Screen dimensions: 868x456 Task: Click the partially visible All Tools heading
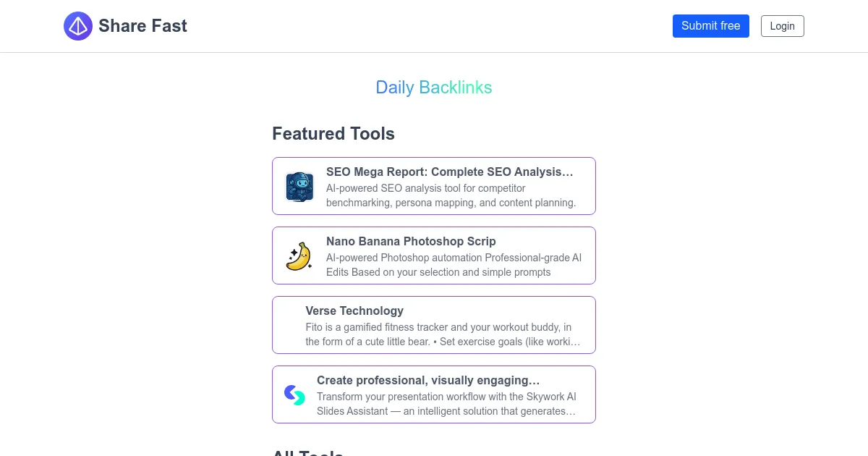pyautogui.click(x=307, y=452)
